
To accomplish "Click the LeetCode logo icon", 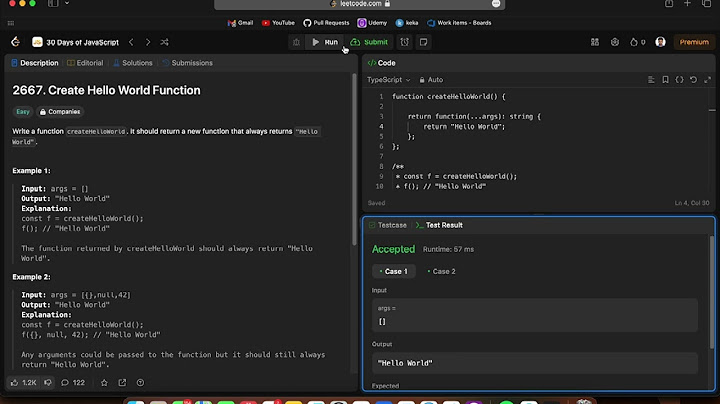I will coord(15,42).
